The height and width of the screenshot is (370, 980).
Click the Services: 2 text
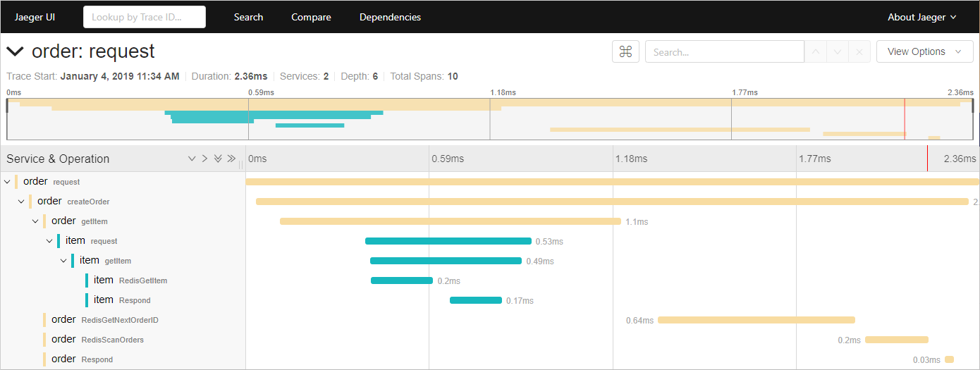[304, 76]
